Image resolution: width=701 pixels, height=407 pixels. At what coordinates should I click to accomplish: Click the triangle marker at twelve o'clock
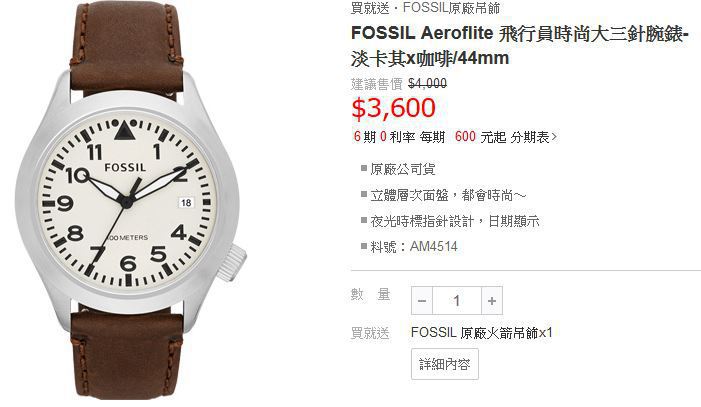click(124, 131)
